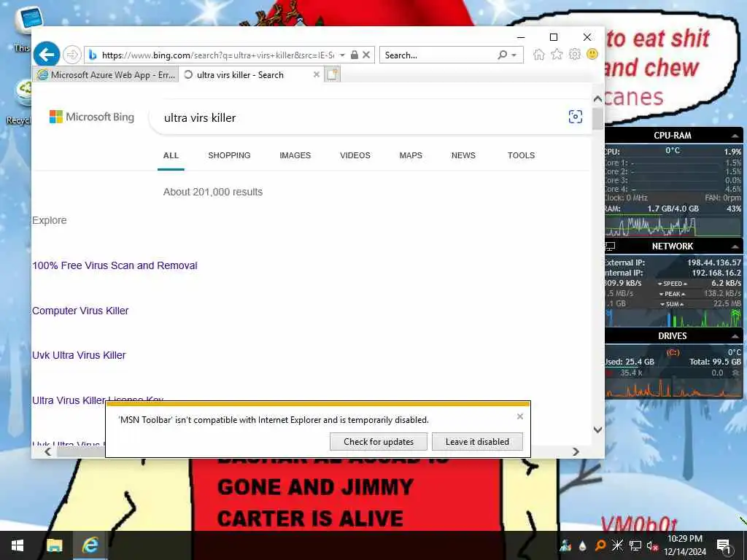Viewport: 747px width, 560px height.
Task: Click the water drop tray icon
Action: (x=583, y=545)
